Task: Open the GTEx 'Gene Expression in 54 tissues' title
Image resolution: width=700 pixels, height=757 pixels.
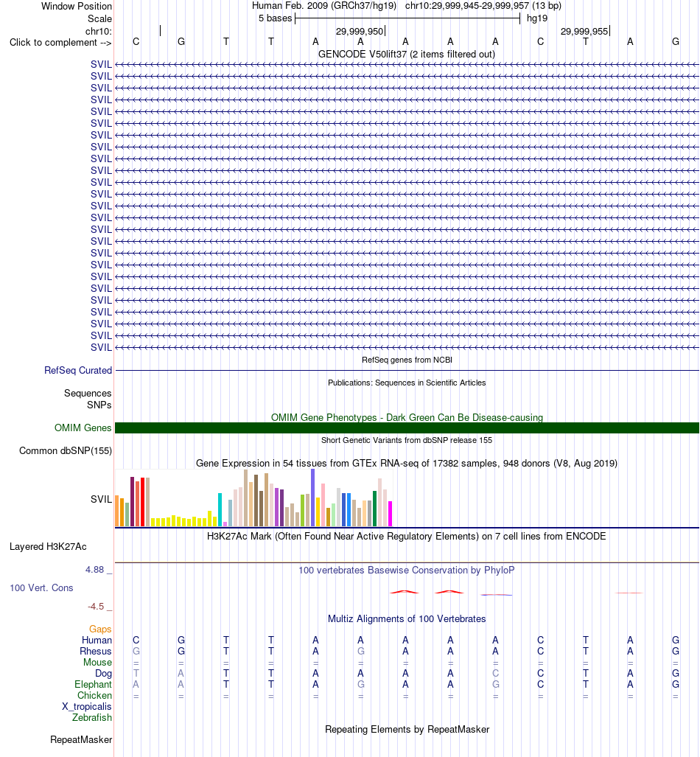Action: [x=407, y=464]
